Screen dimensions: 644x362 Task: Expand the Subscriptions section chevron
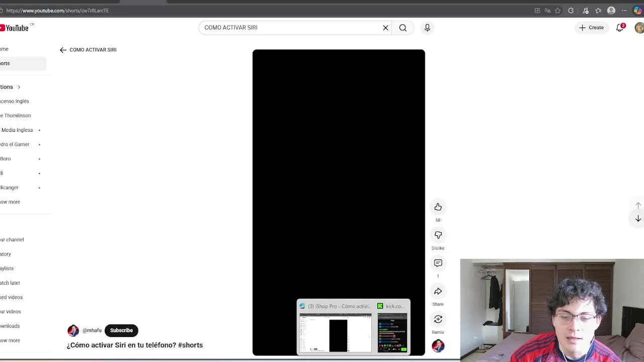[19, 87]
